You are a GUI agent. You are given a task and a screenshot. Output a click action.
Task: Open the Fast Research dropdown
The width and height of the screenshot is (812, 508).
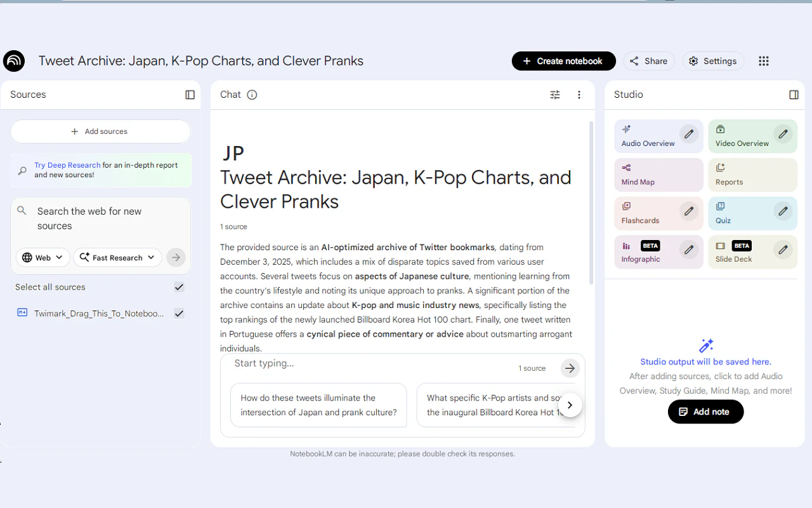click(117, 257)
